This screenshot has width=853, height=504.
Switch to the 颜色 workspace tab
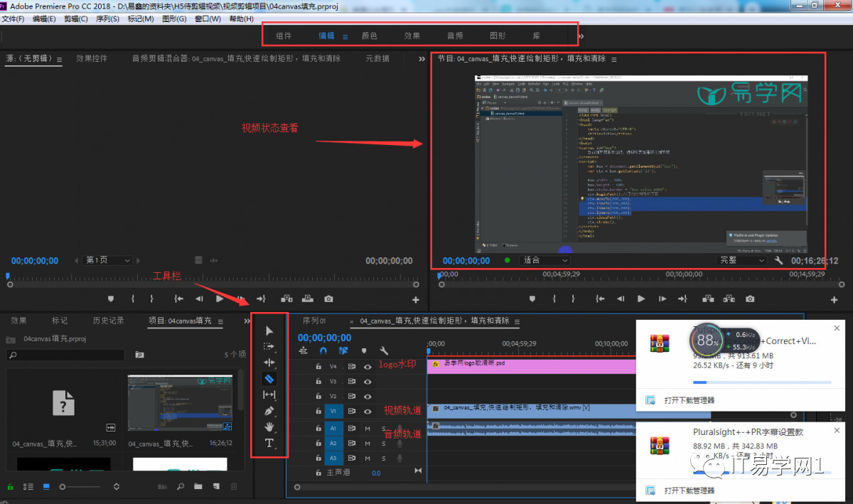click(369, 36)
